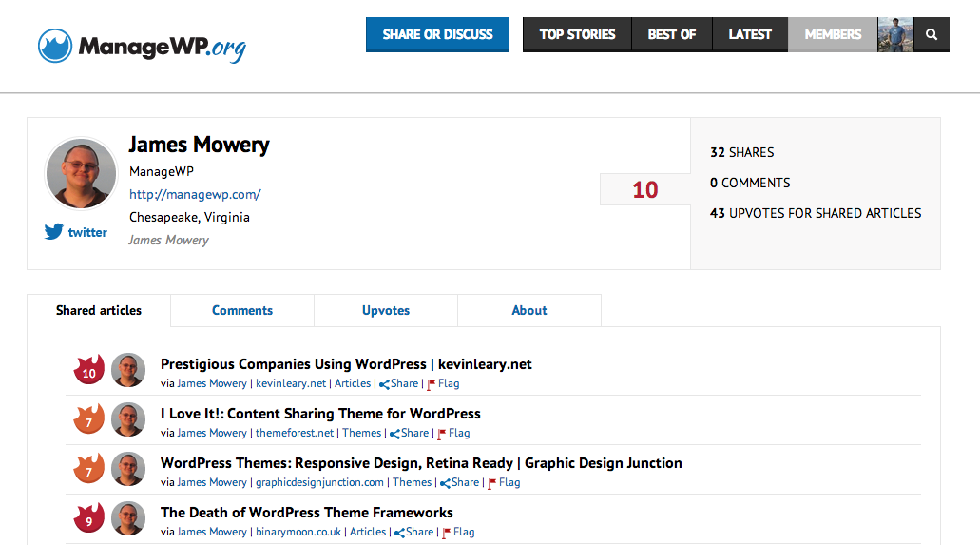Viewport: 980px width, 545px height.
Task: Click Share icon for kevinleary.net article
Action: click(x=384, y=384)
